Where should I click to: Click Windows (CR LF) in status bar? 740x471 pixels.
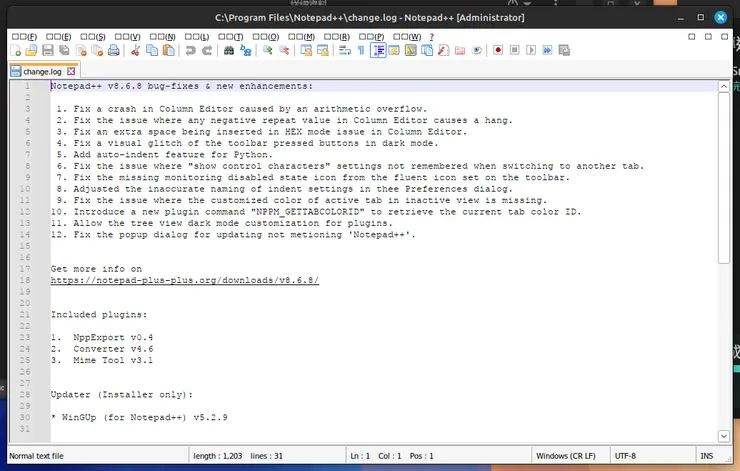565,456
